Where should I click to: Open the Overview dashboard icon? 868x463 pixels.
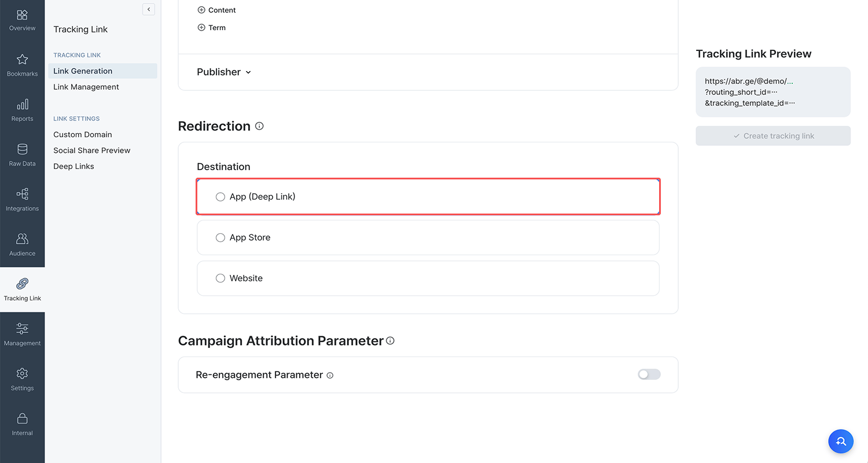point(22,15)
